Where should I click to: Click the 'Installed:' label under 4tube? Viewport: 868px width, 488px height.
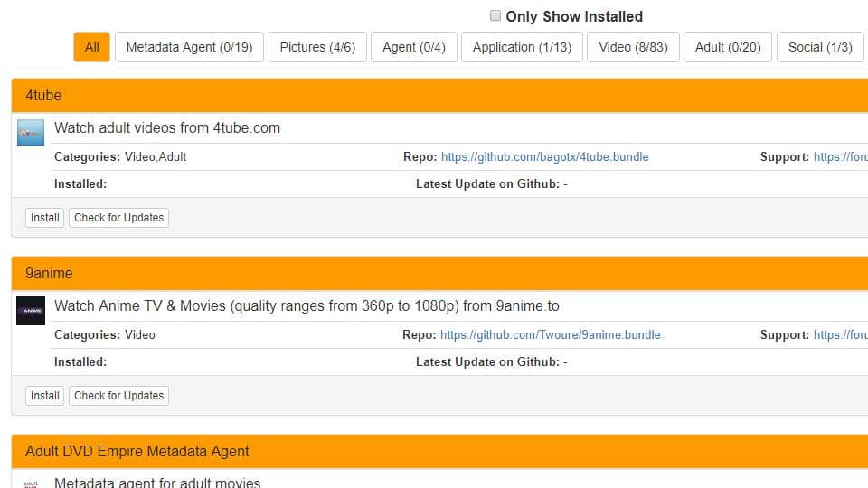(80, 183)
